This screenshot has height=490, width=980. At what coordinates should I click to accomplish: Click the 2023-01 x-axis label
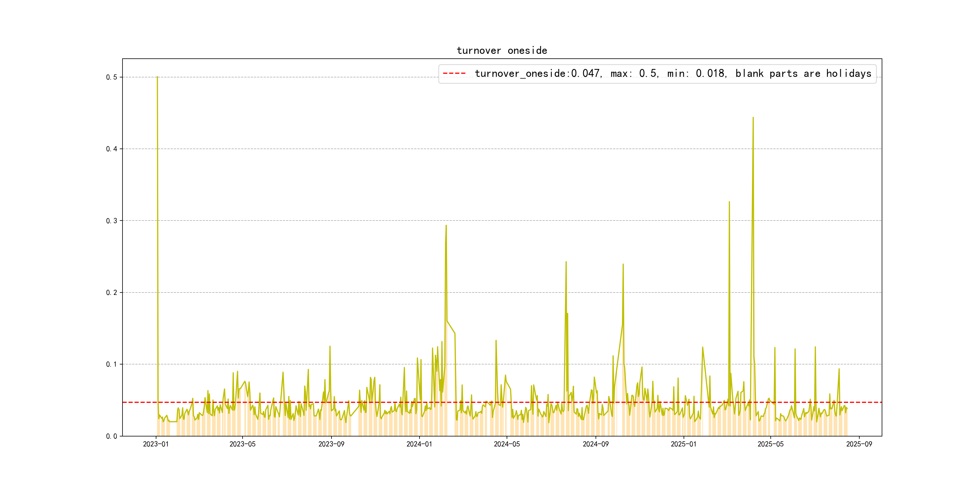pos(155,444)
